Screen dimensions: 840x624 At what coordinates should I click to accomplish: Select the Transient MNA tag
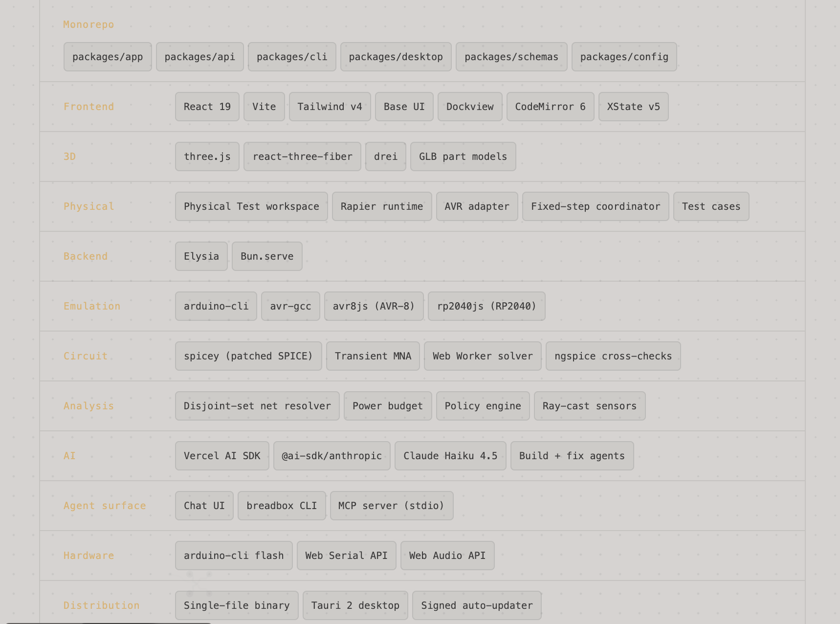coord(373,356)
